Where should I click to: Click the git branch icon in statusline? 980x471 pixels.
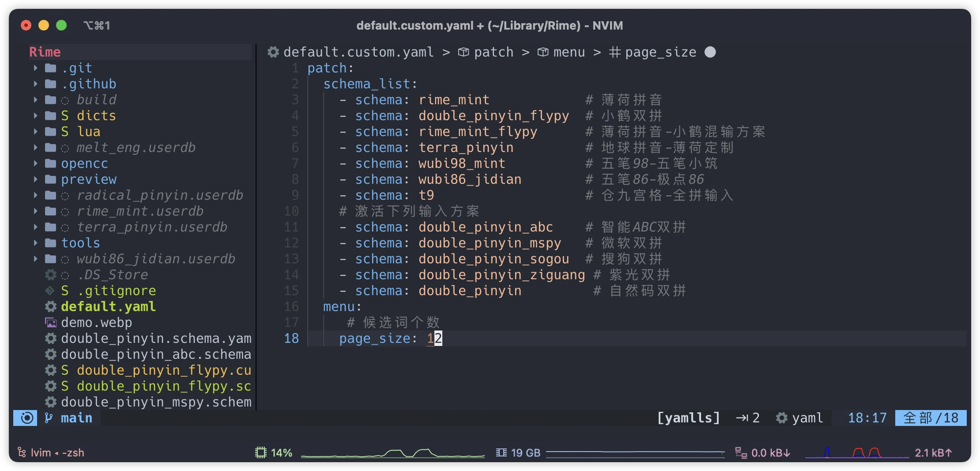(49, 418)
